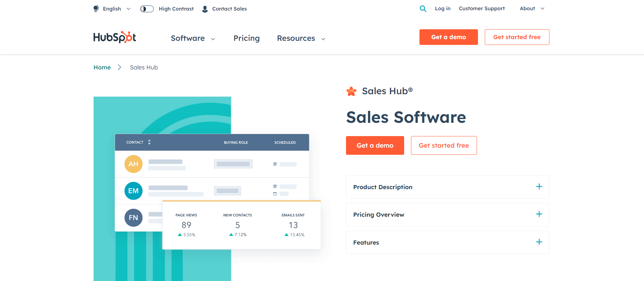644x281 pixels.
Task: Click header Get a demo button
Action: coord(448,37)
